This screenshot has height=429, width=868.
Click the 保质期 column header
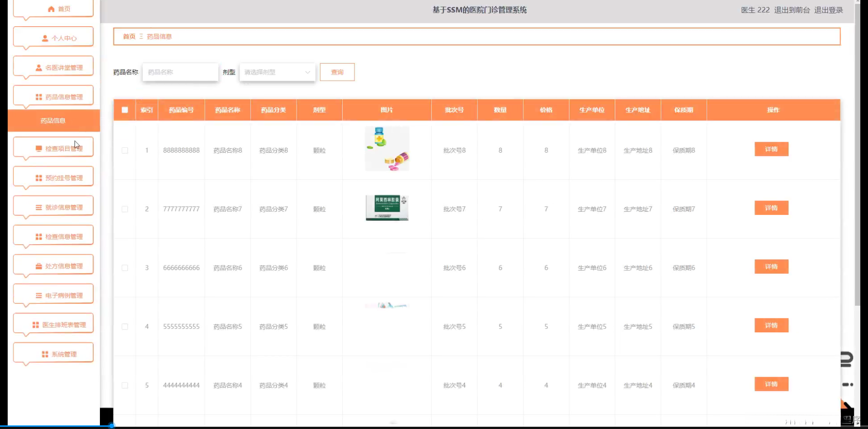[684, 110]
